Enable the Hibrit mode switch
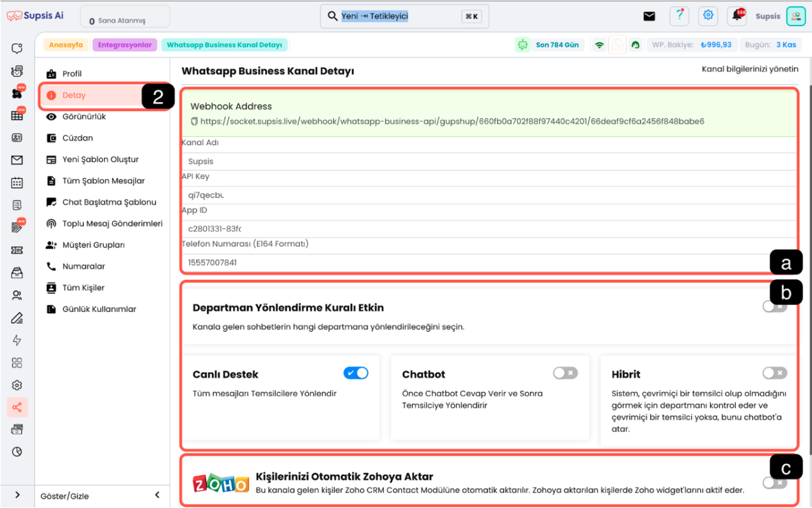Viewport: 812px width, 508px height. coord(775,373)
